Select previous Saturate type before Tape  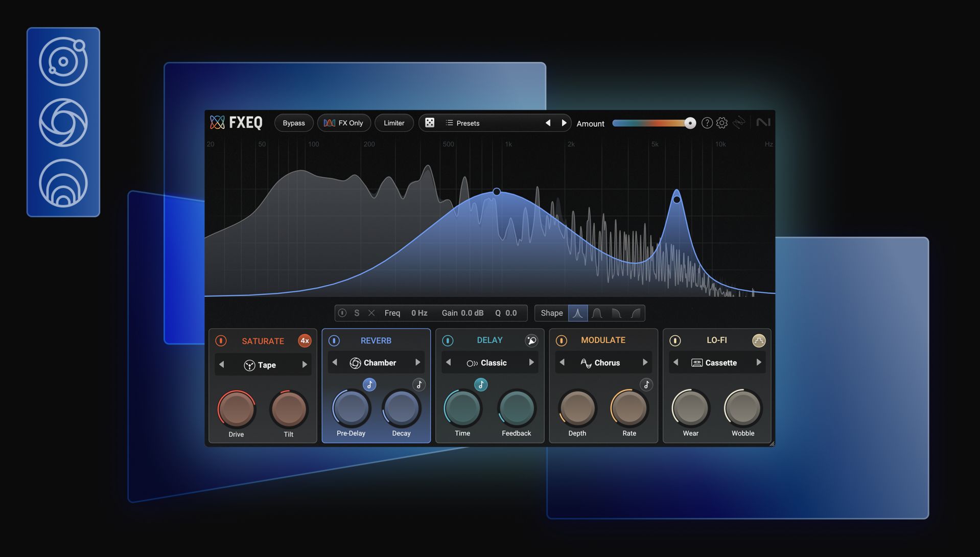pyautogui.click(x=222, y=365)
